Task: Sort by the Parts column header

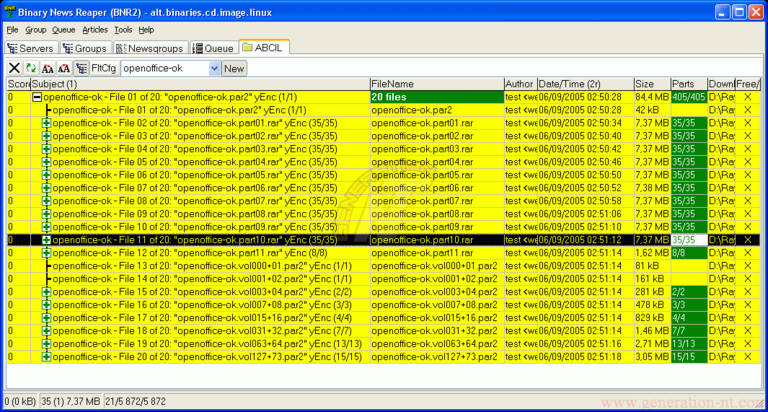Action: (689, 84)
